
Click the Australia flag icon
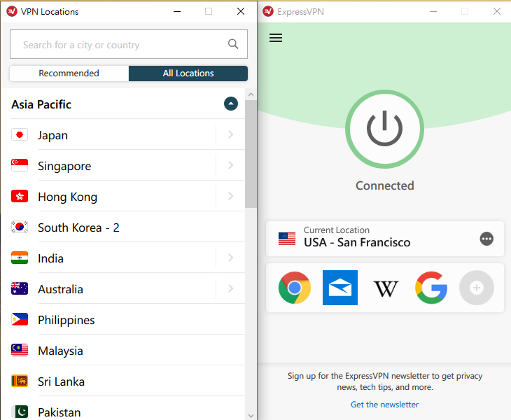click(x=20, y=288)
